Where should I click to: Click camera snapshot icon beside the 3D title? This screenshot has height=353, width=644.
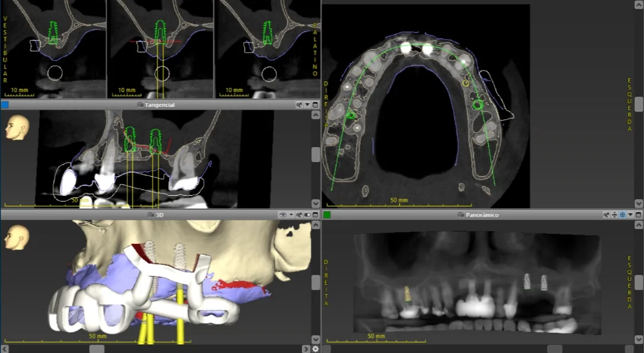(150, 215)
